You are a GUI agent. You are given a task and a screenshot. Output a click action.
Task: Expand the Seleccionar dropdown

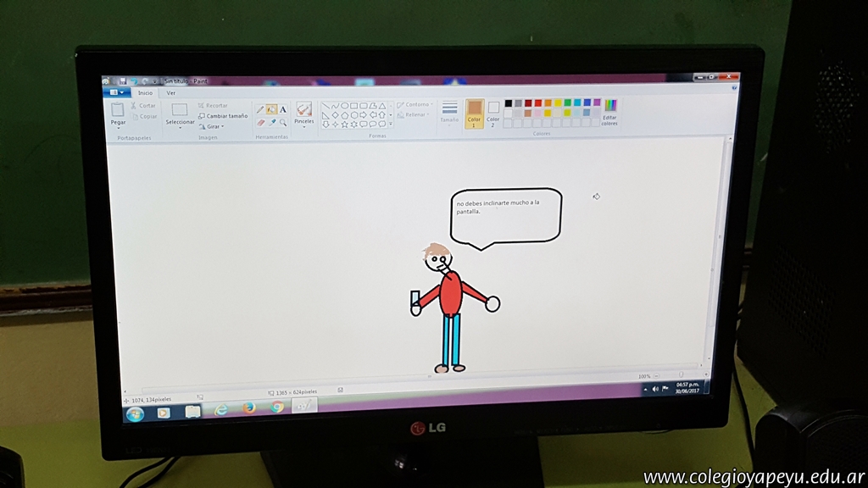pos(180,129)
